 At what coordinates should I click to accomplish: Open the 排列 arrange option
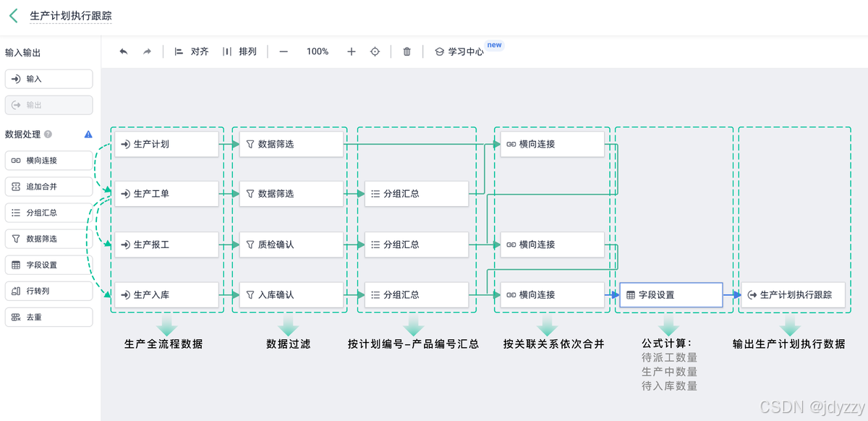[239, 52]
